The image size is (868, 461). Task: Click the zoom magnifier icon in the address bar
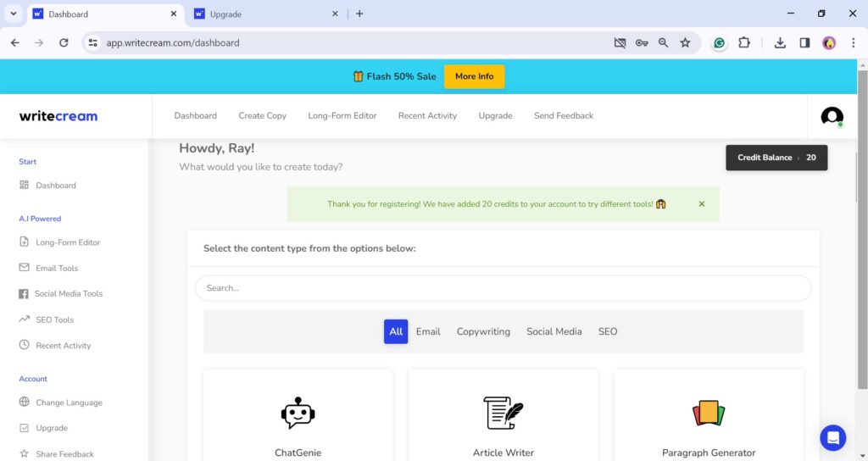tap(663, 42)
